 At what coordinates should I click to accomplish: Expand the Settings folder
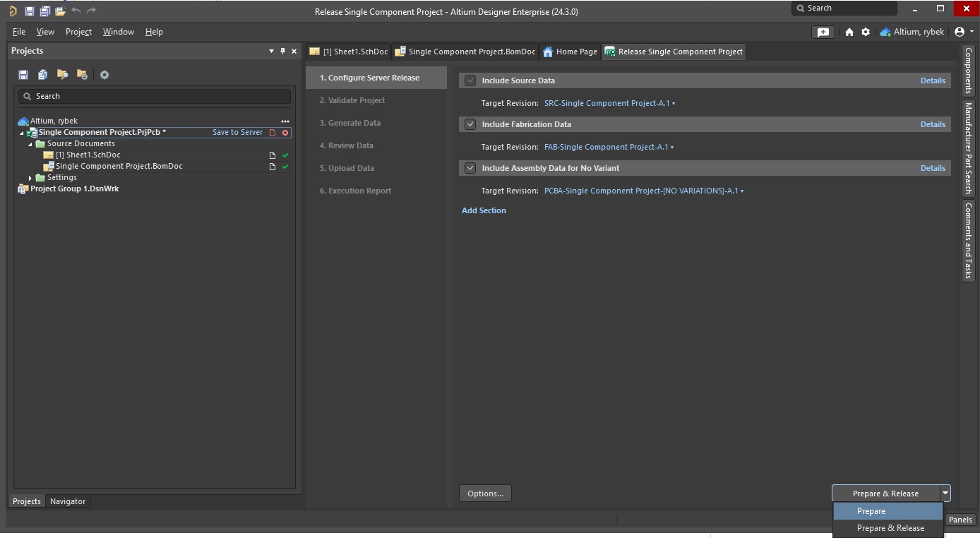(x=30, y=178)
